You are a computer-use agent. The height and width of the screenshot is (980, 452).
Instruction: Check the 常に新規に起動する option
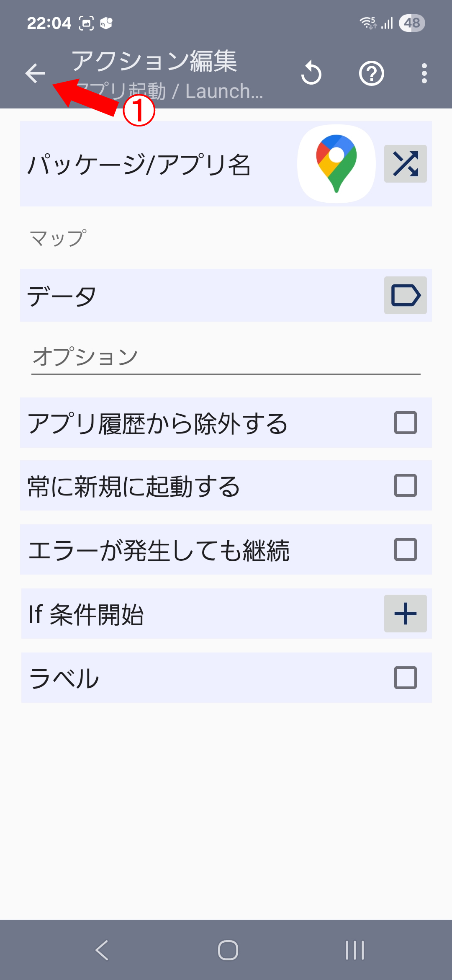coord(405,485)
